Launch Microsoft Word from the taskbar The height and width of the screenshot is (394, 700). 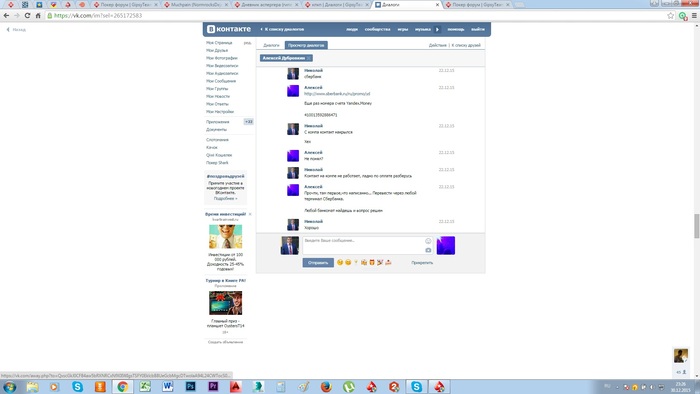(x=168, y=386)
